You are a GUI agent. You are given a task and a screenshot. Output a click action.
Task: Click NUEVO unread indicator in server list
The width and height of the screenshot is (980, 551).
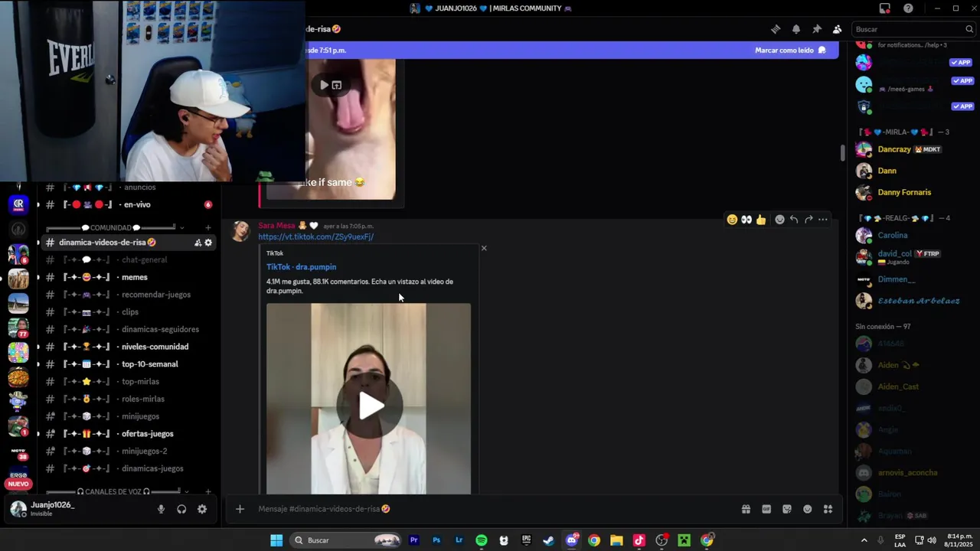pyautogui.click(x=18, y=484)
